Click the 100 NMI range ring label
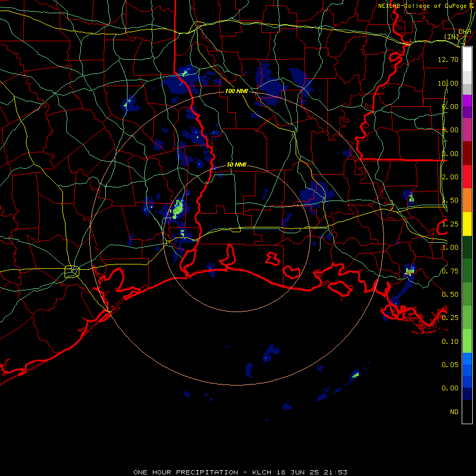This screenshot has width=476, height=476. tap(236, 91)
